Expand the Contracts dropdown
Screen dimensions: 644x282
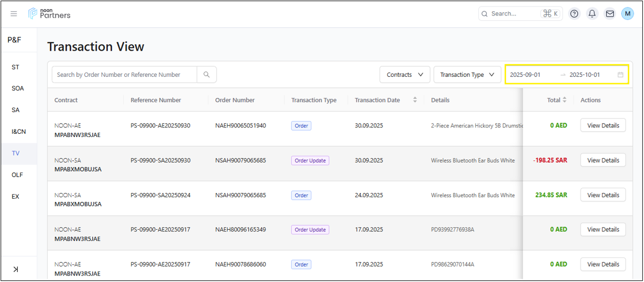[x=405, y=75]
